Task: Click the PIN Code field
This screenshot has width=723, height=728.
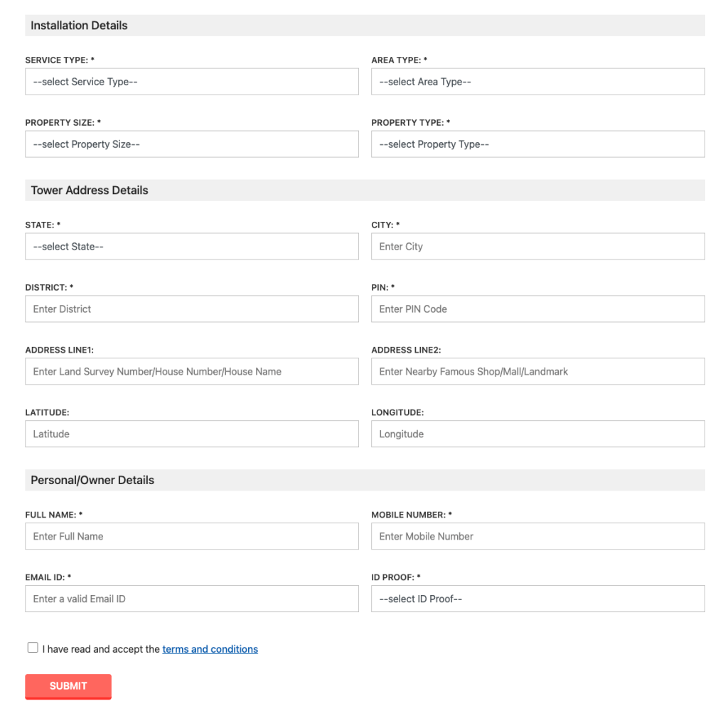Action: pos(537,309)
